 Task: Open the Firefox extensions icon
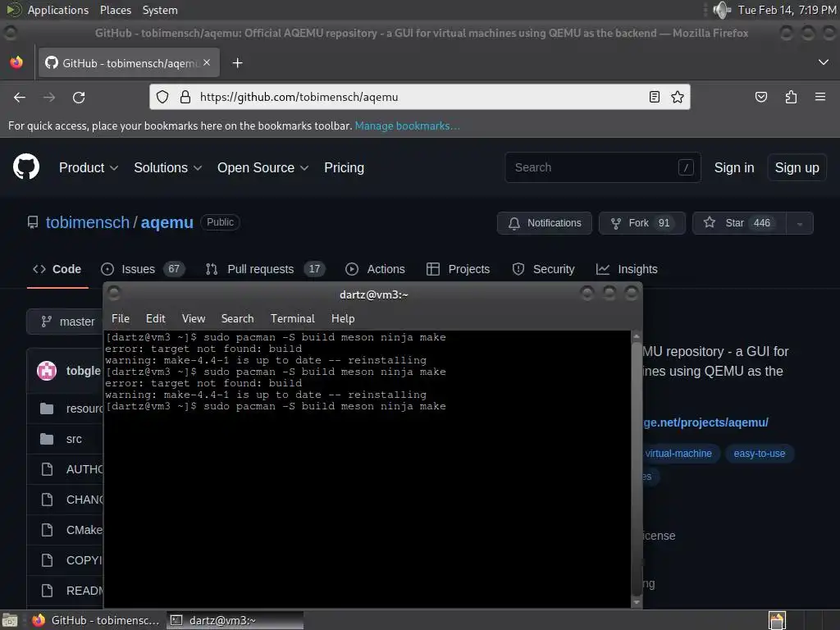(791, 97)
